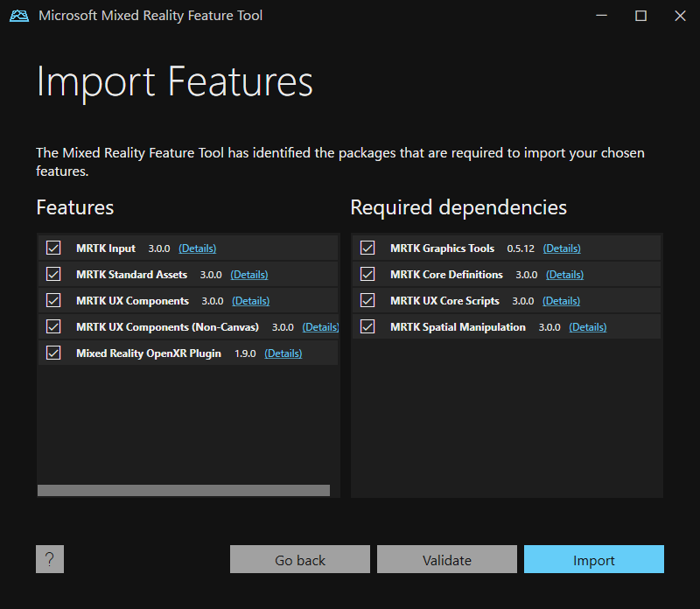Screen dimensions: 700x609
Task: Open Details for MRTK Spatial Manipulation
Action: point(588,327)
